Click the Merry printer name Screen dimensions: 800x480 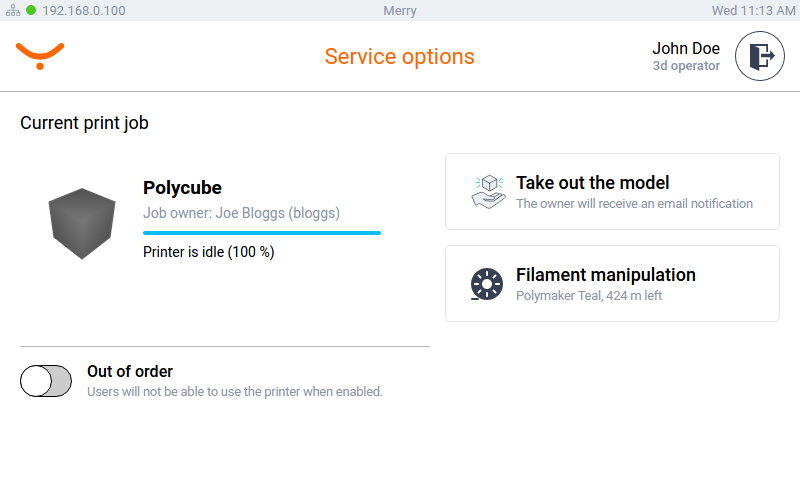click(x=399, y=11)
